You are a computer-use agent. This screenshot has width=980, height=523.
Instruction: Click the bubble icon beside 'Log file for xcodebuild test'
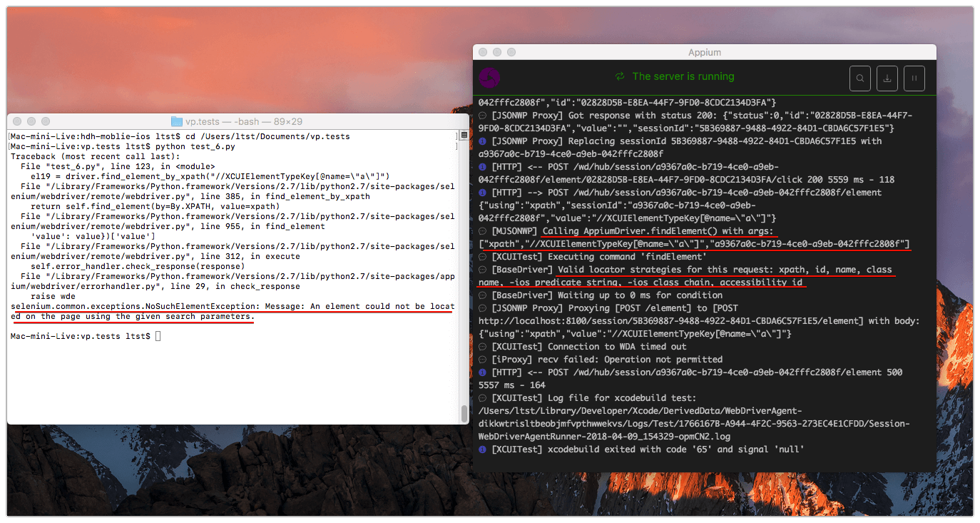(x=483, y=398)
